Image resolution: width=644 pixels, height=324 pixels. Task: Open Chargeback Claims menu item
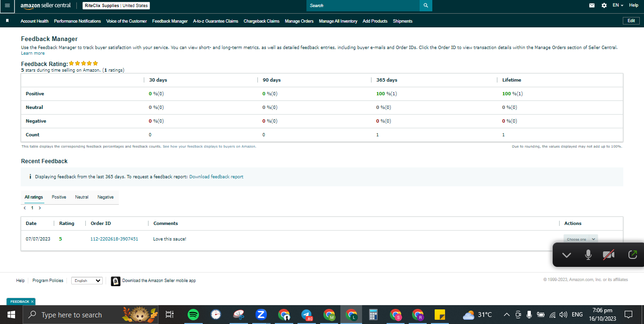(261, 21)
